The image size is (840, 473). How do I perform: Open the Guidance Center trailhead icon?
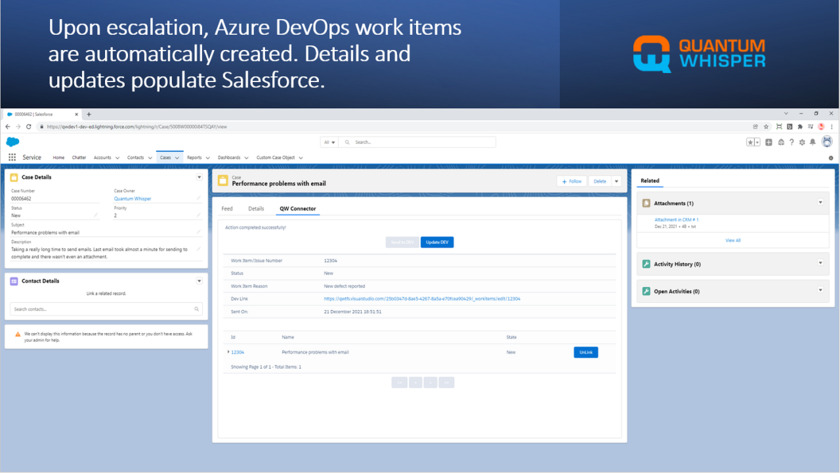coord(781,142)
